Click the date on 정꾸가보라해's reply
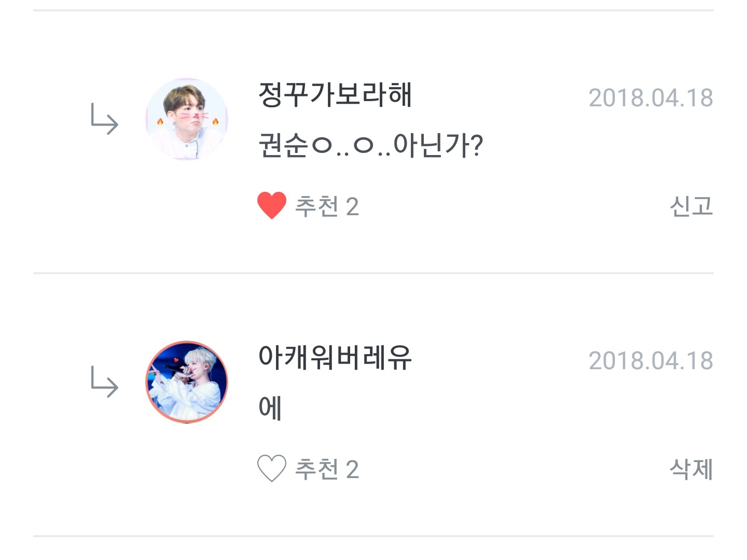The height and width of the screenshot is (560, 747). (x=651, y=98)
